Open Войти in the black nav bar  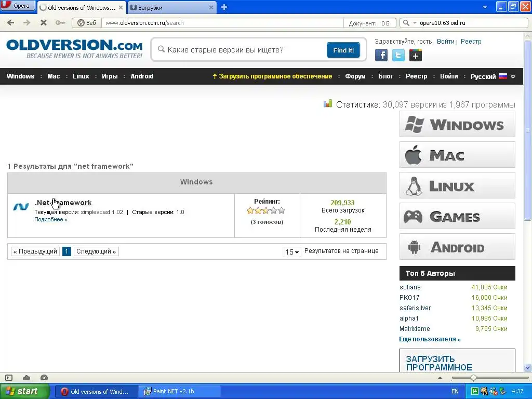coord(449,76)
